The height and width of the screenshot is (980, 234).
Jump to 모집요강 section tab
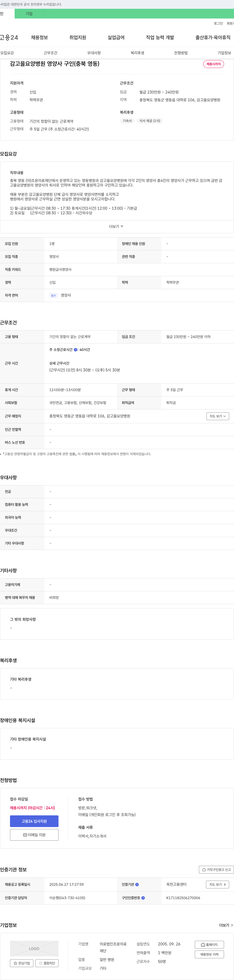point(7,53)
